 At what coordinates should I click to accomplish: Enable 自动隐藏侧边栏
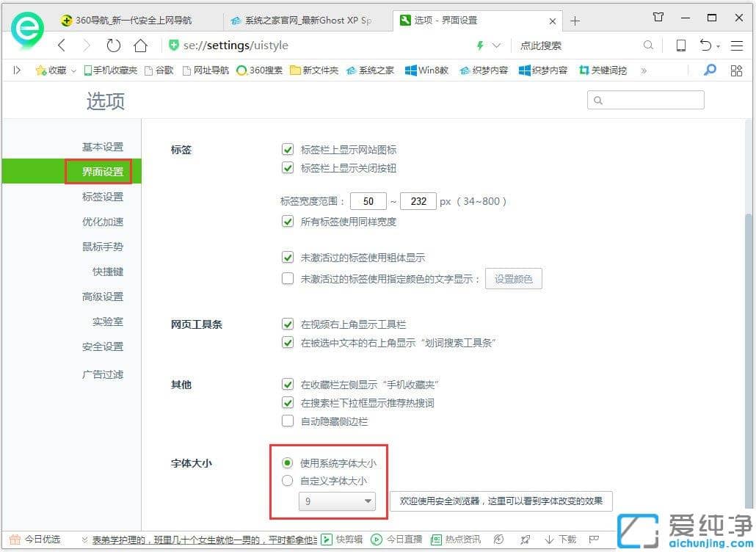tap(288, 421)
